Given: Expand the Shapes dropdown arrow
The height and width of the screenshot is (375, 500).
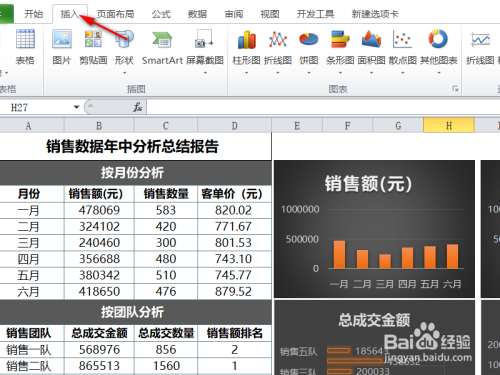Looking at the screenshot, I should click(x=124, y=72).
